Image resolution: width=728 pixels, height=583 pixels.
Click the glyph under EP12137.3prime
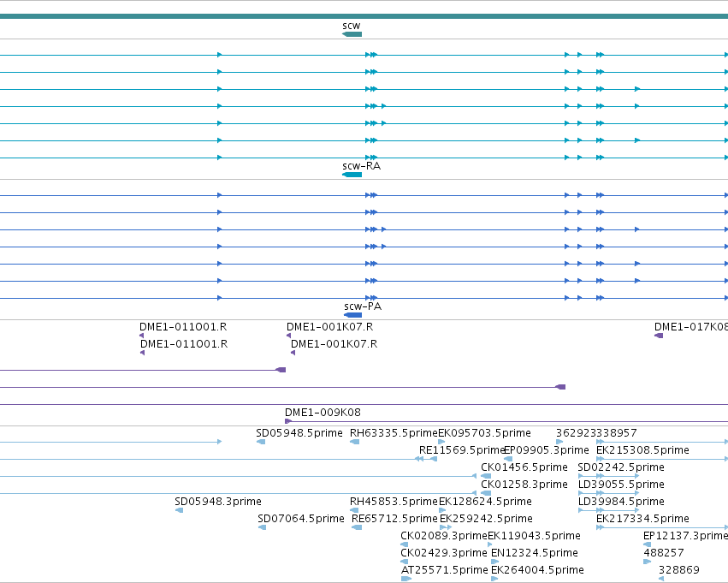(648, 544)
